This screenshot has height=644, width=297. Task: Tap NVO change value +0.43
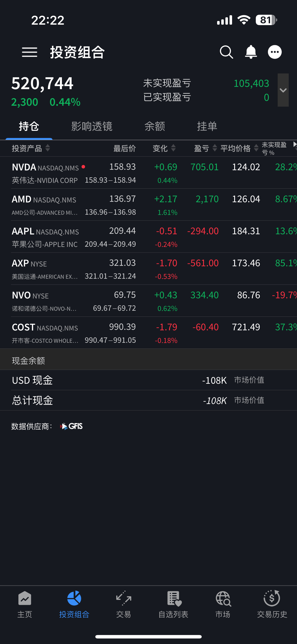coord(166,295)
